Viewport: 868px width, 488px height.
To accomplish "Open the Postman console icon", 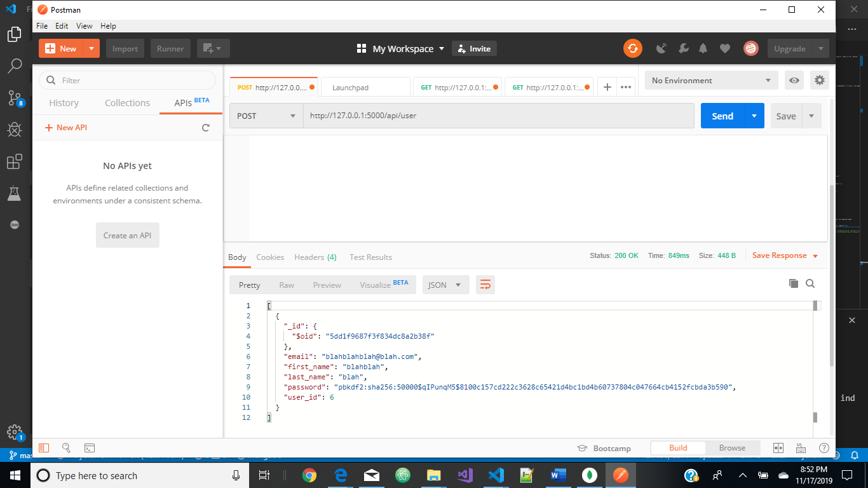I will pyautogui.click(x=90, y=448).
